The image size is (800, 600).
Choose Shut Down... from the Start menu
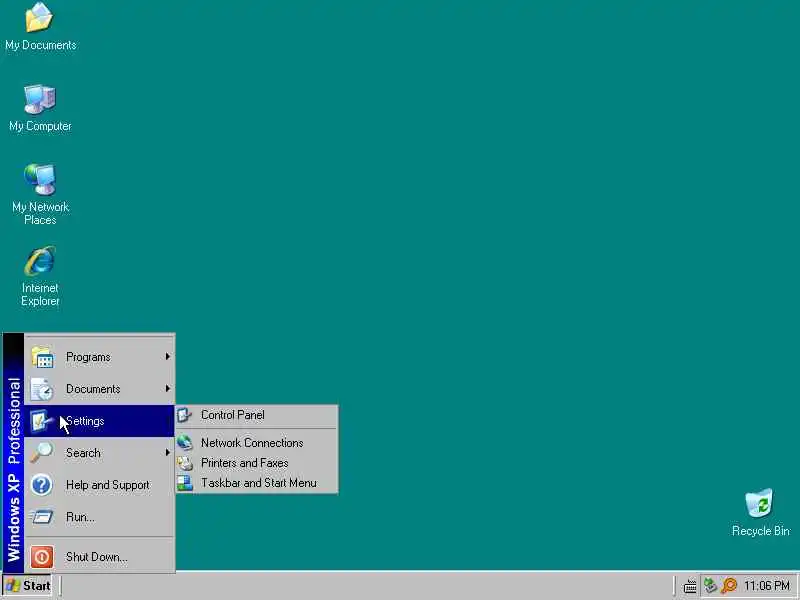click(x=99, y=557)
